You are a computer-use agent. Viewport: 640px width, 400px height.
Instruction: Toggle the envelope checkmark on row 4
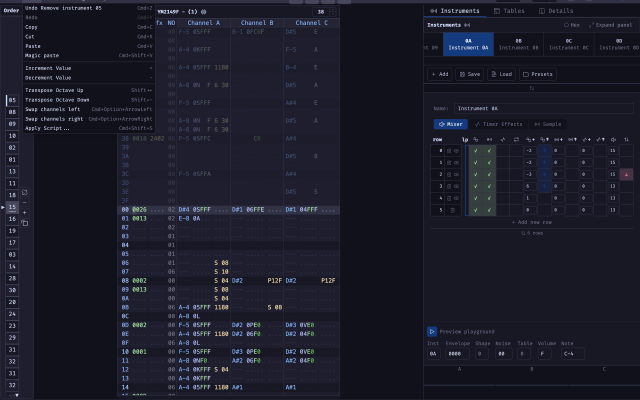click(489, 198)
